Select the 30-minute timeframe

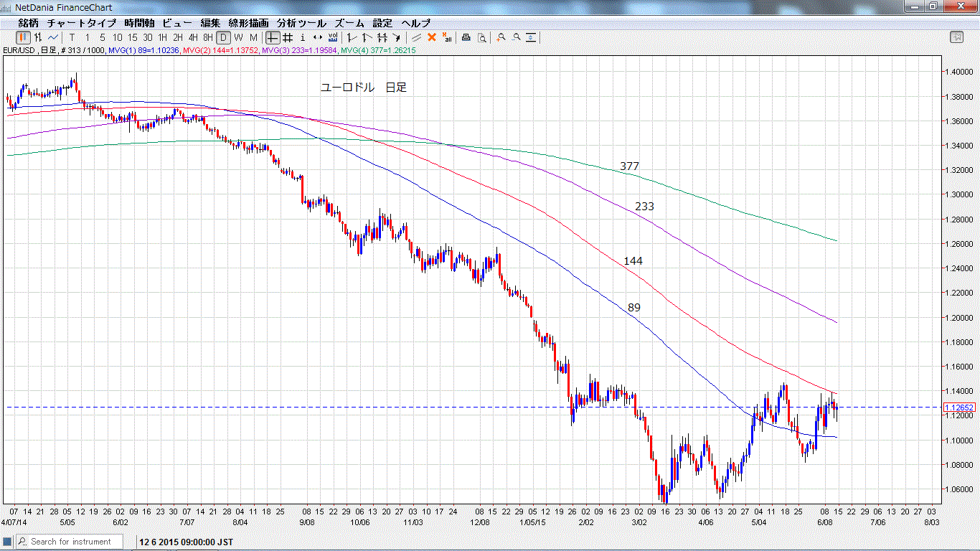(148, 37)
